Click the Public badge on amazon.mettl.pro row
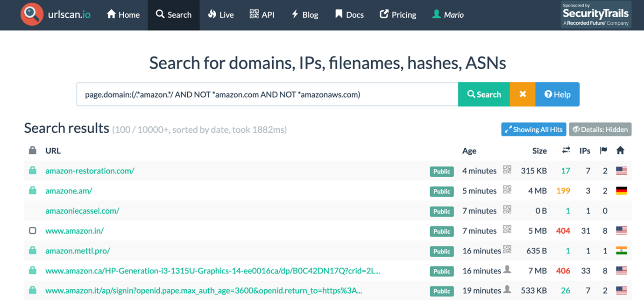 [442, 251]
